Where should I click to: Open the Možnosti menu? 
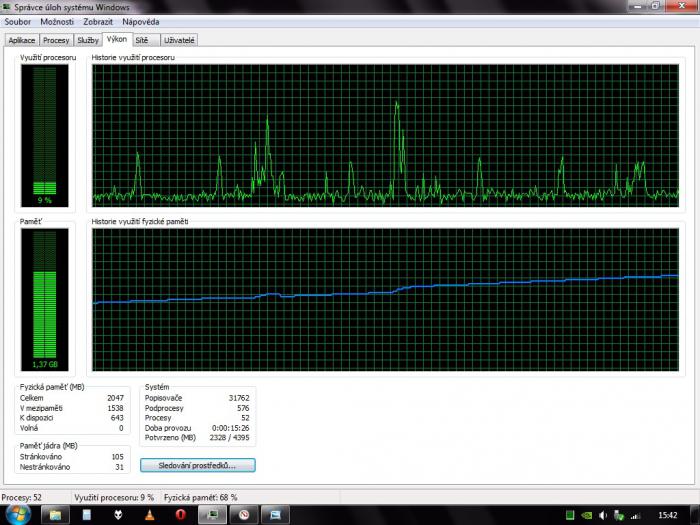pos(57,21)
